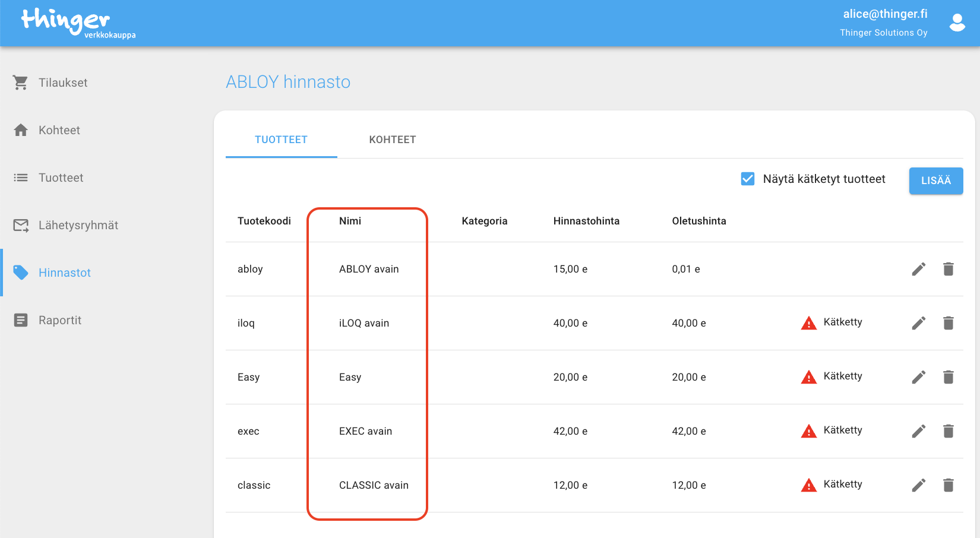The width and height of the screenshot is (980, 538).
Task: Click the 15,00 e price list value
Action: [x=570, y=269]
